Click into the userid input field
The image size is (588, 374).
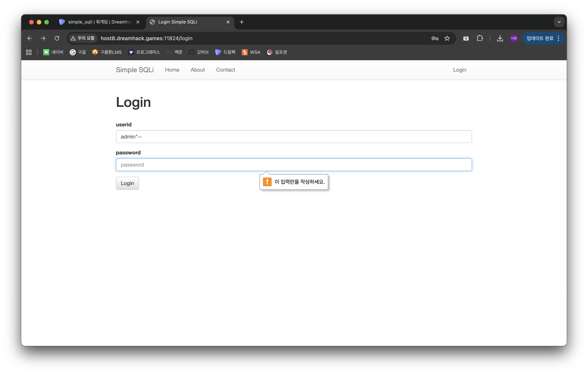coord(293,137)
